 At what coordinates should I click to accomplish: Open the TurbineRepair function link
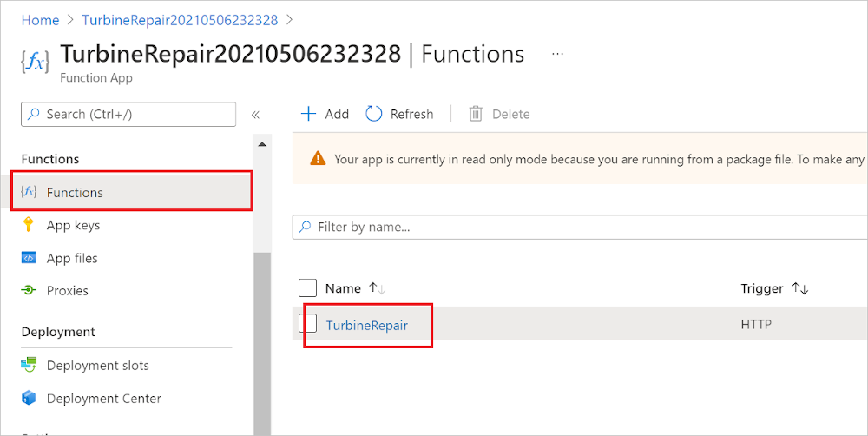coord(367,325)
